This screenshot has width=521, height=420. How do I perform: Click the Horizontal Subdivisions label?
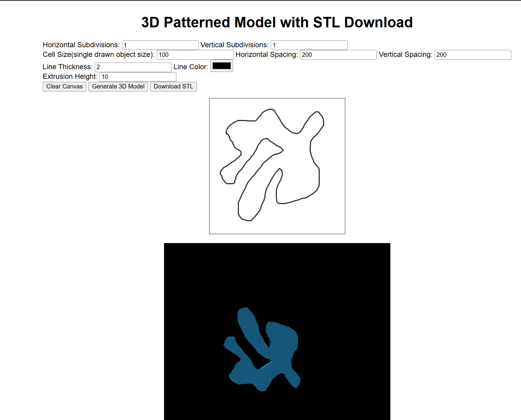81,45
